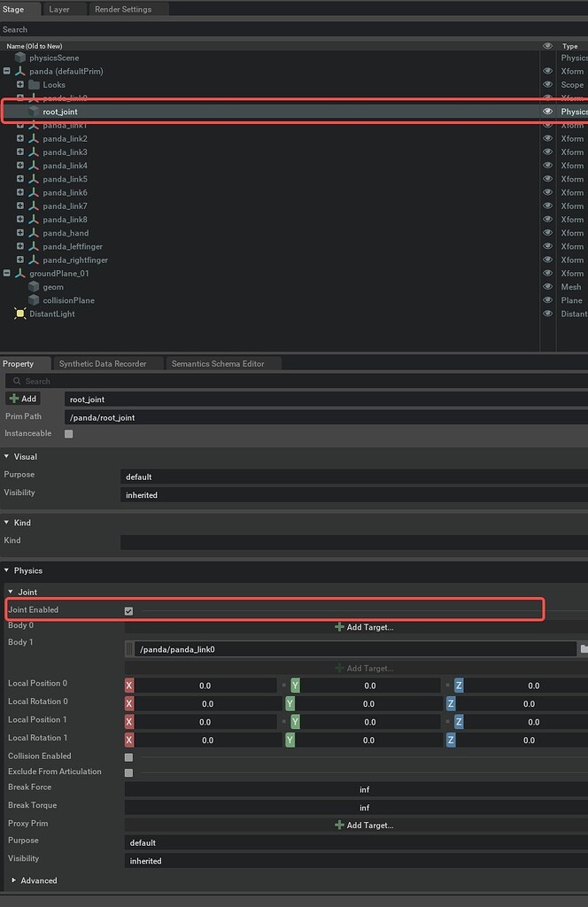Collapse the panda (defaultPrim) tree
The width and height of the screenshot is (588, 907).
coord(8,71)
